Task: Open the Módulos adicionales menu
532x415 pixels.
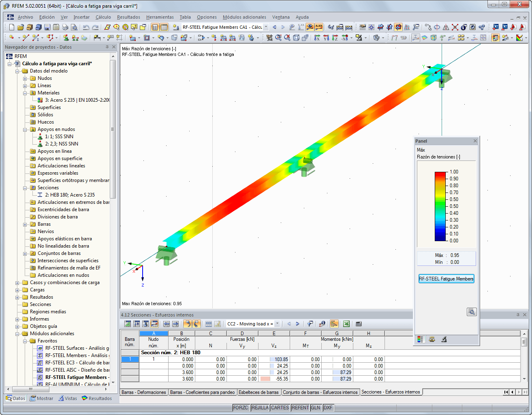Action: (x=244, y=17)
